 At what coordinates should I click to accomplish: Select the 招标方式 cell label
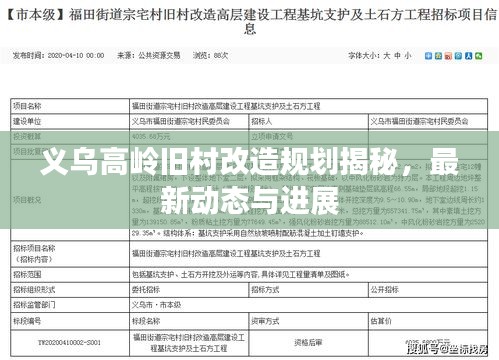265,290
